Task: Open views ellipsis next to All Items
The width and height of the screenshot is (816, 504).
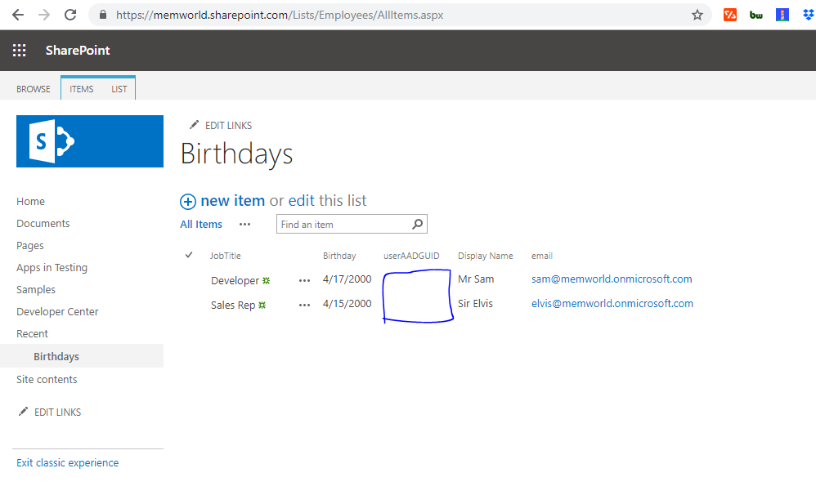Action: (244, 224)
